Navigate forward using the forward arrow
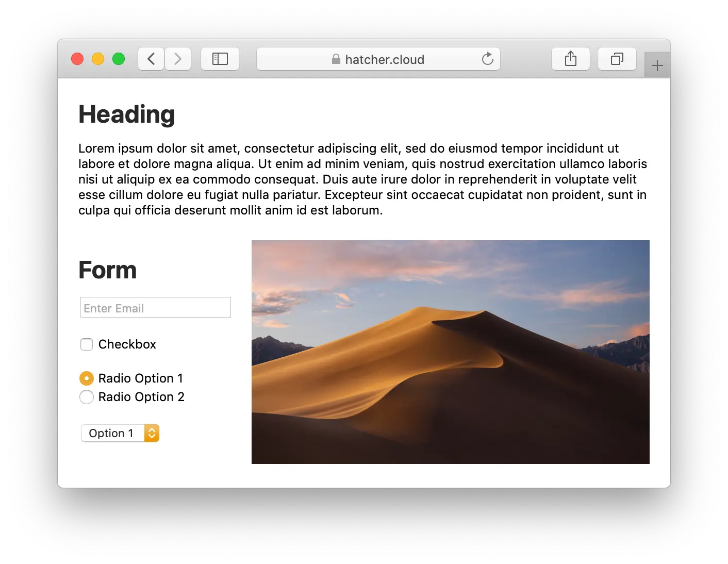The width and height of the screenshot is (728, 564). (x=177, y=59)
